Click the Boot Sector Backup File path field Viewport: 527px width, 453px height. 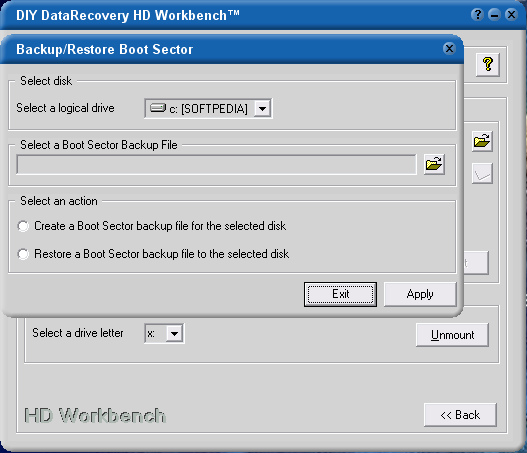[x=216, y=165]
